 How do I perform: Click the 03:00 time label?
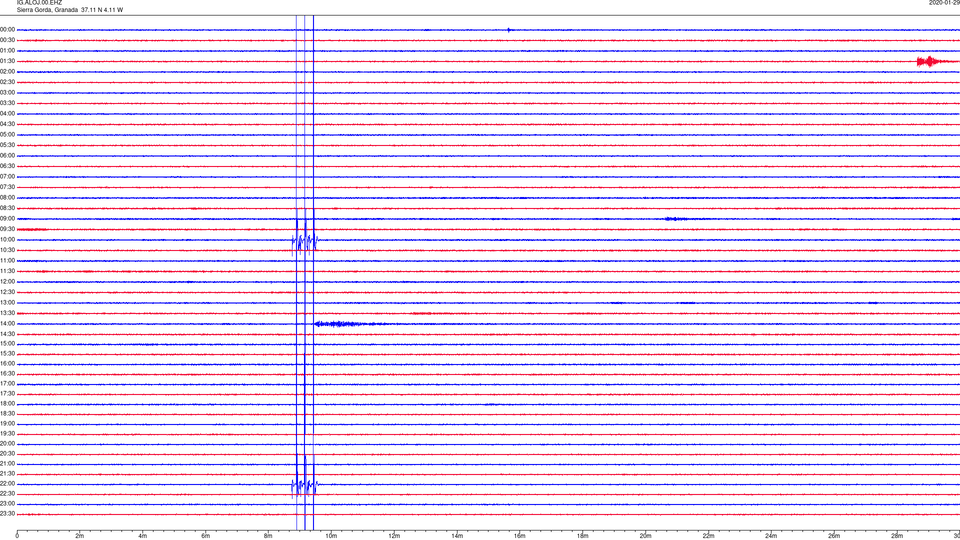click(x=7, y=92)
